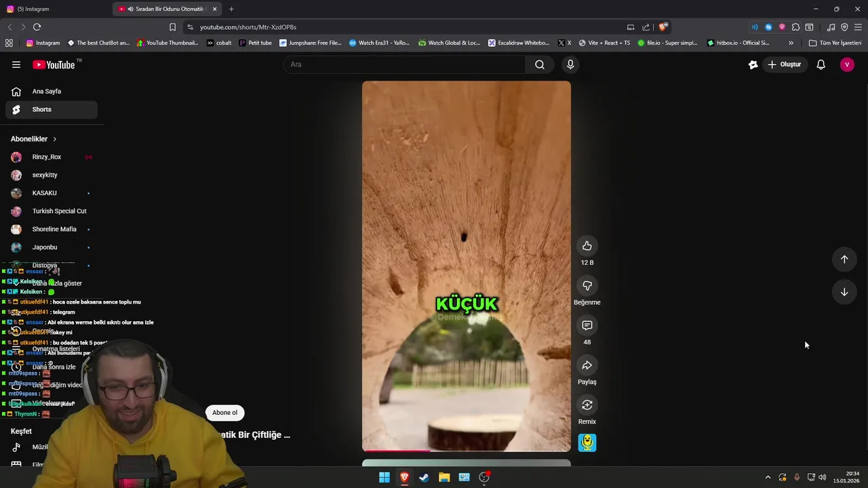Click the Ara search field

tap(404, 64)
